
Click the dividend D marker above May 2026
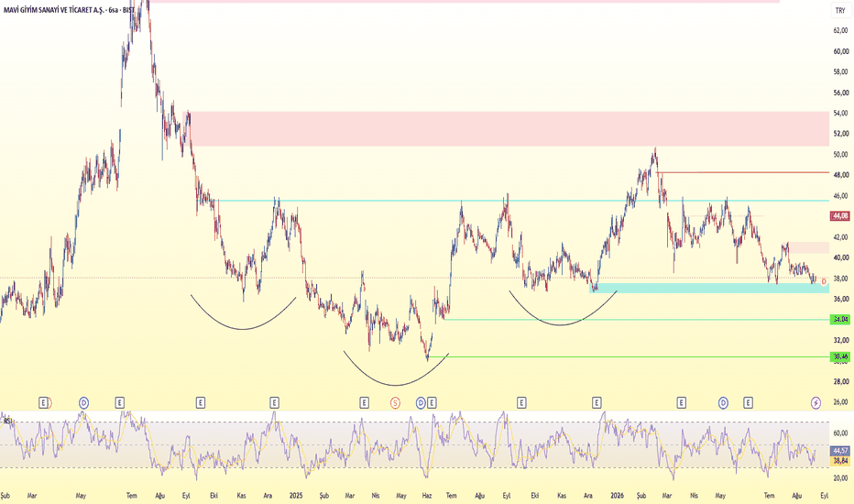[x=723, y=403]
